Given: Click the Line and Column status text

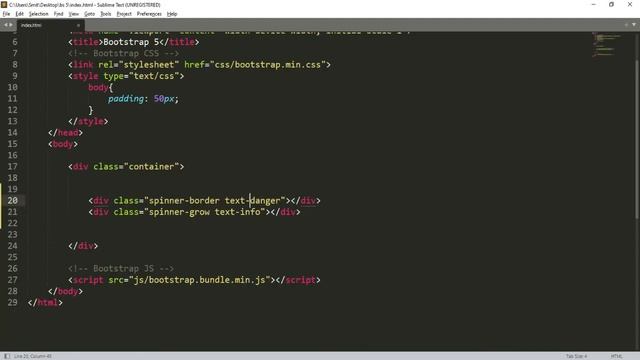Looking at the screenshot, I should [33, 356].
